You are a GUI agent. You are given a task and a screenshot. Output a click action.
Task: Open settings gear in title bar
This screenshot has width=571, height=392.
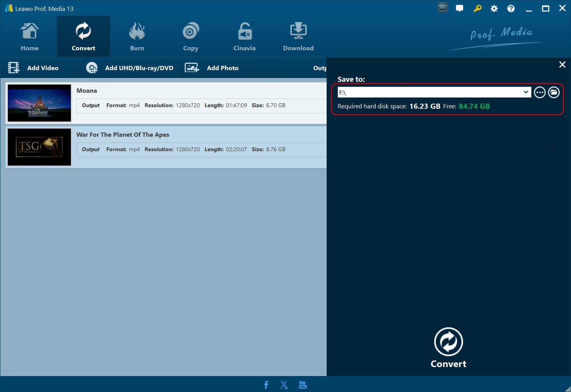coord(494,9)
